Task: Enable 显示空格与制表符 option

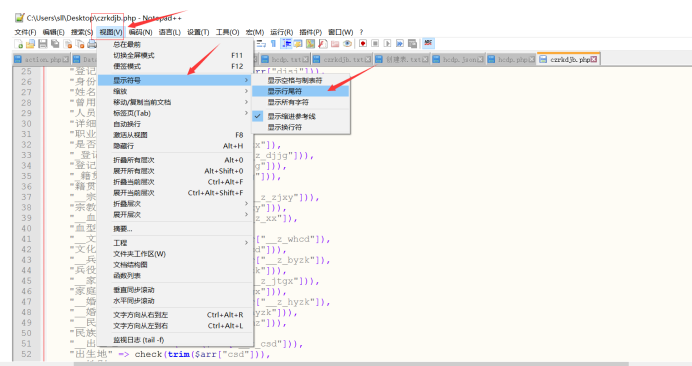Action: click(301, 80)
